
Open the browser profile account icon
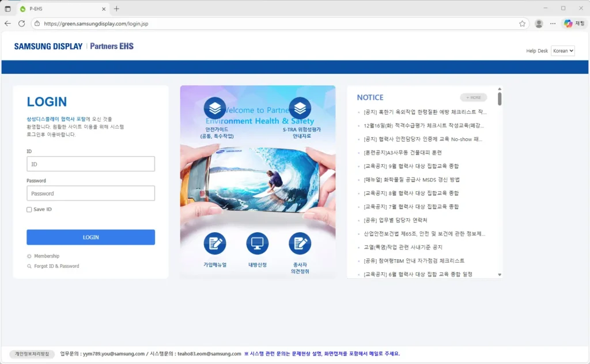(538, 24)
